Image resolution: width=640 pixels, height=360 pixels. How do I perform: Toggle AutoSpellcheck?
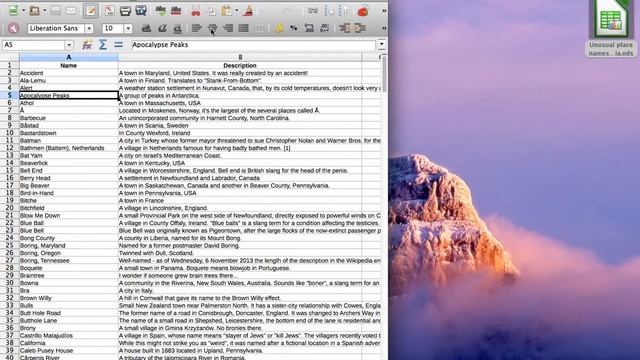(x=176, y=11)
